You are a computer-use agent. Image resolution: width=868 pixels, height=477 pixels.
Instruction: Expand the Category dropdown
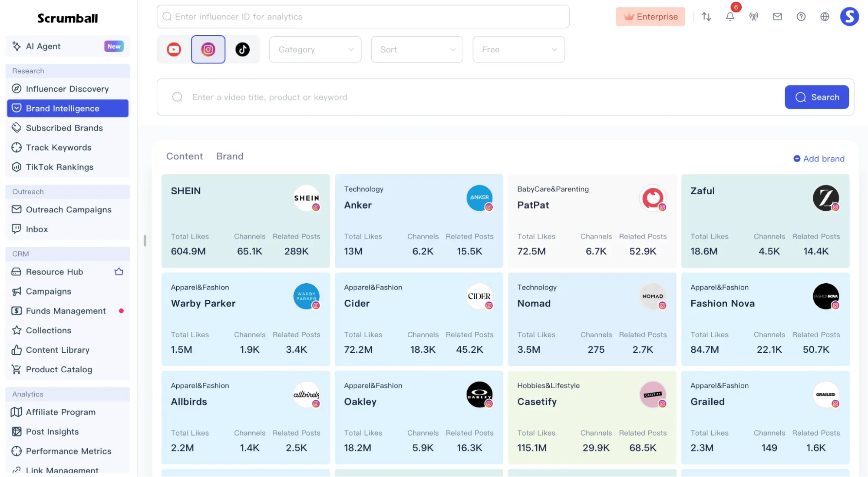[315, 50]
